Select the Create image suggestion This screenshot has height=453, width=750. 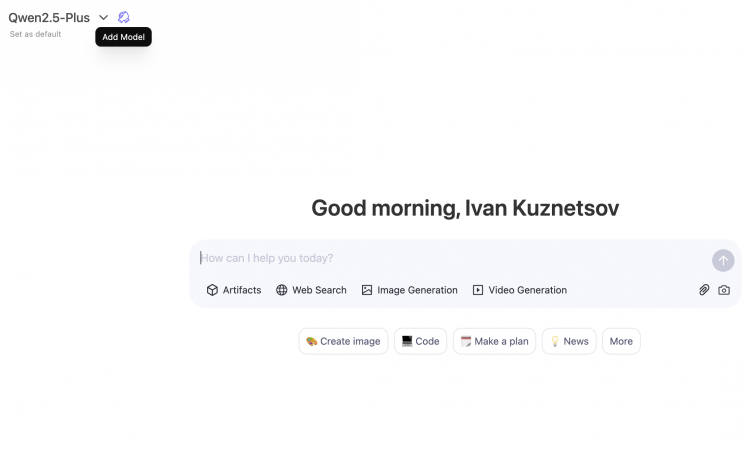(x=343, y=341)
